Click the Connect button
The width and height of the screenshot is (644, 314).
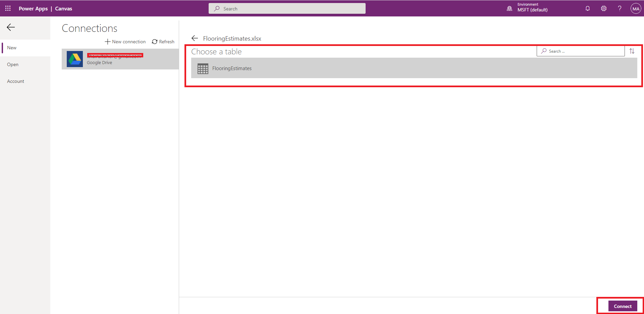pyautogui.click(x=623, y=306)
